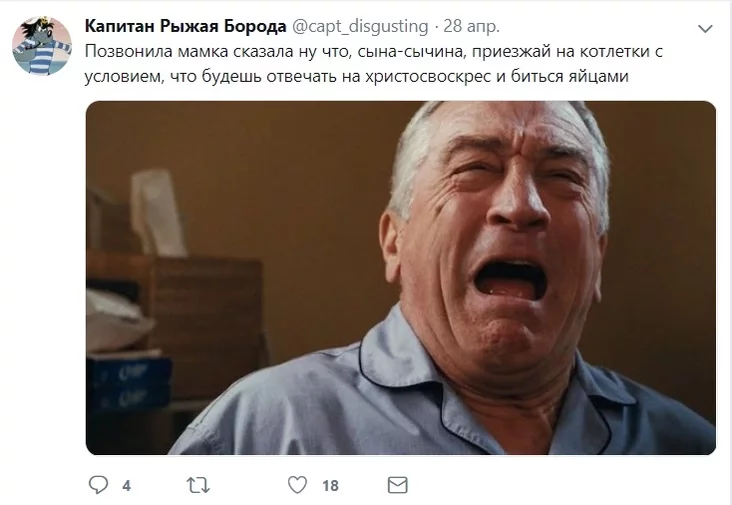Click the blue boxes in the photo corner

128,380
